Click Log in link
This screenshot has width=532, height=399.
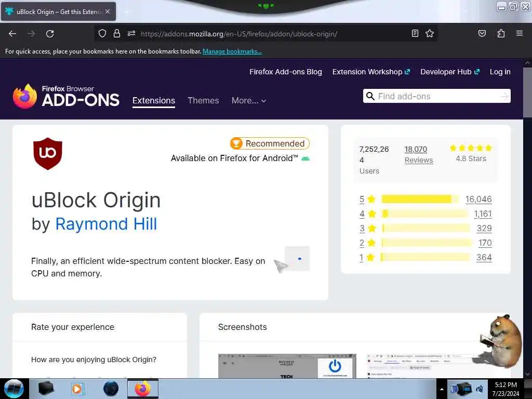(x=500, y=72)
